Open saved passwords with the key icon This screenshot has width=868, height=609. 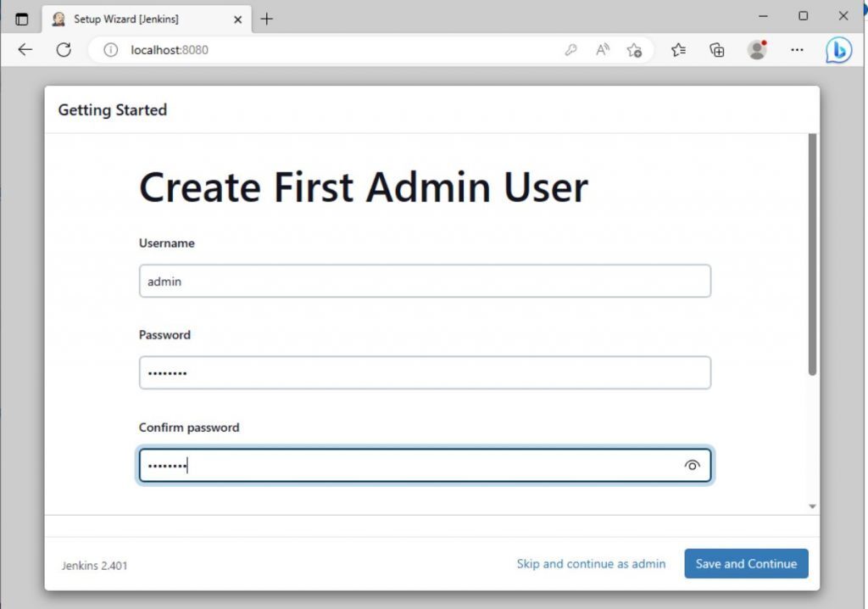click(570, 50)
